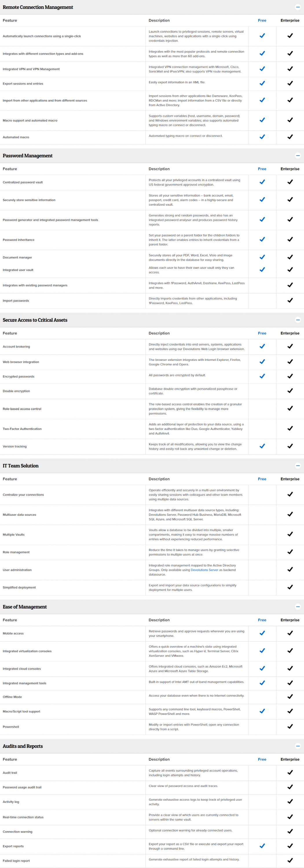Click Enterprise checkmark for Multiple Vaults
The width and height of the screenshot is (304, 868).
click(x=290, y=534)
